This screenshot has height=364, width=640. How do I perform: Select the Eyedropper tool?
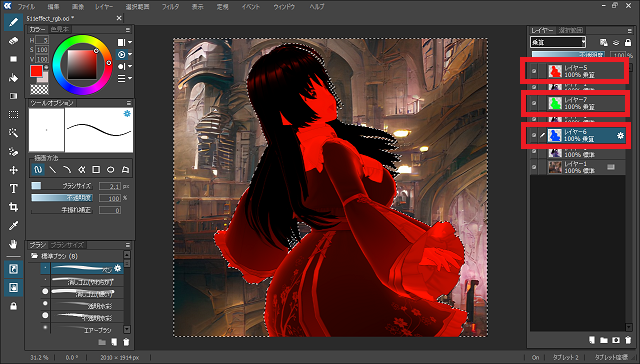(13, 226)
